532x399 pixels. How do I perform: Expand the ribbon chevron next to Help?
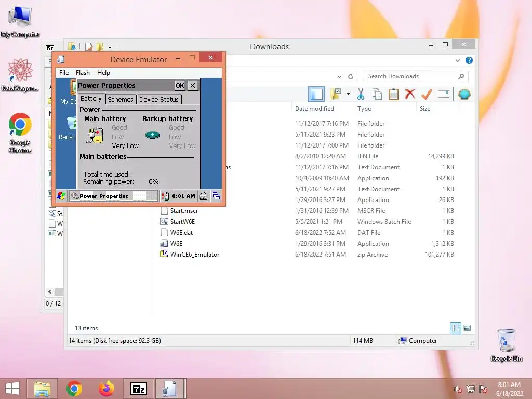click(457, 60)
